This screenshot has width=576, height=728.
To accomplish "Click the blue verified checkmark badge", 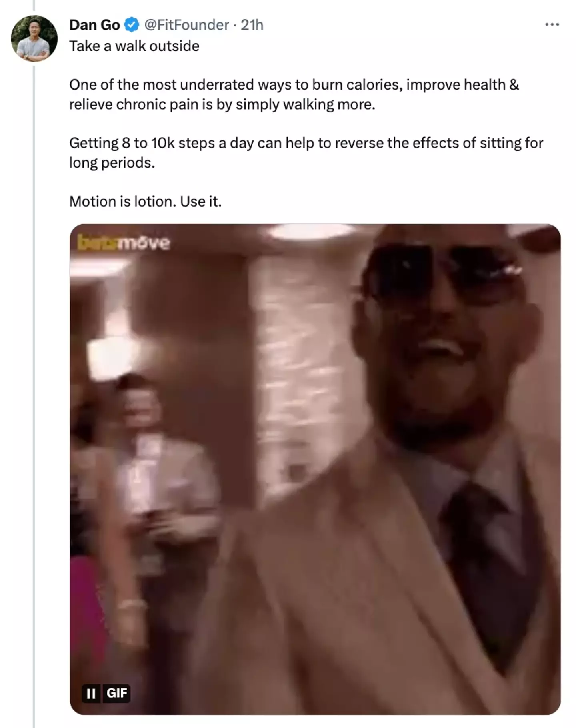I will 132,25.
